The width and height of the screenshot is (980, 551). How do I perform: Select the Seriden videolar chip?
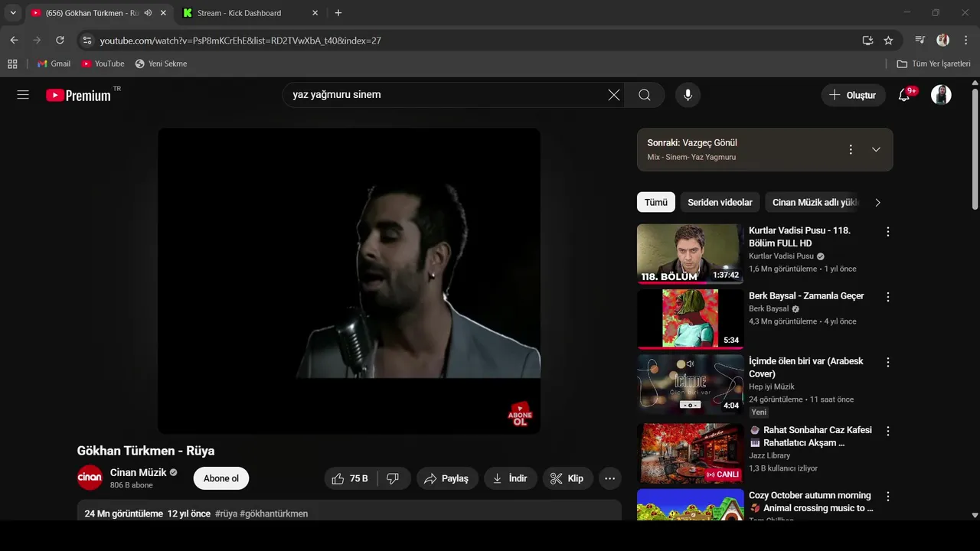[x=720, y=202]
